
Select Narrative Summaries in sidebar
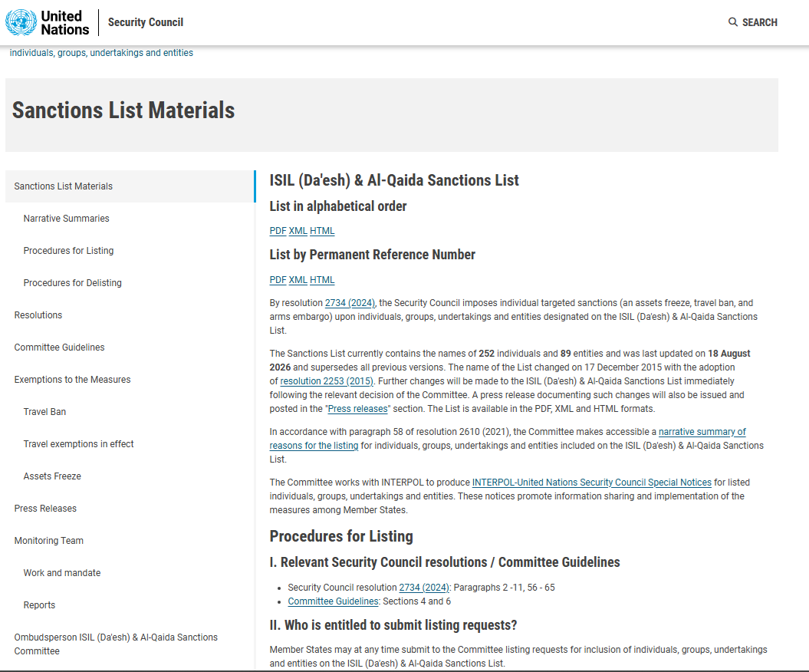click(66, 219)
